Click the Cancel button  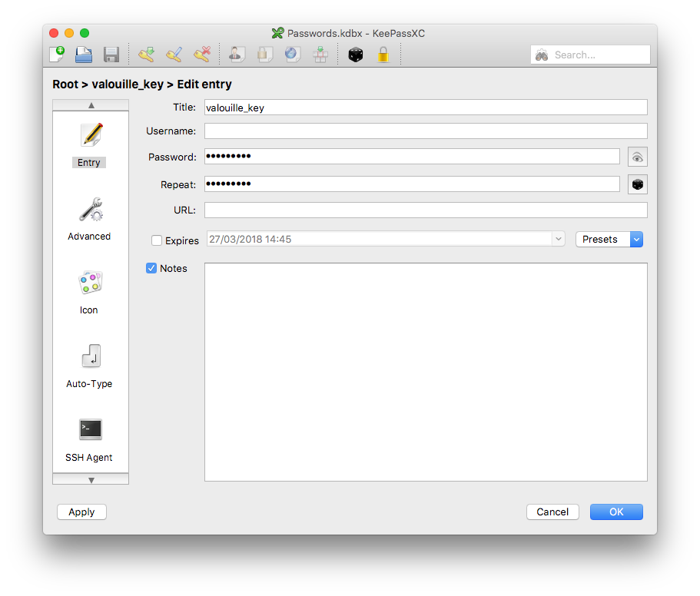(x=552, y=512)
